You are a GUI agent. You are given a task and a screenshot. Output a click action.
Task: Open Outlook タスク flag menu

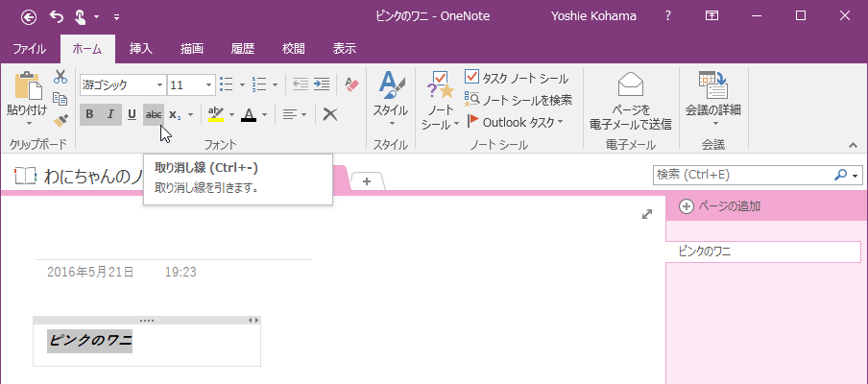pos(516,122)
